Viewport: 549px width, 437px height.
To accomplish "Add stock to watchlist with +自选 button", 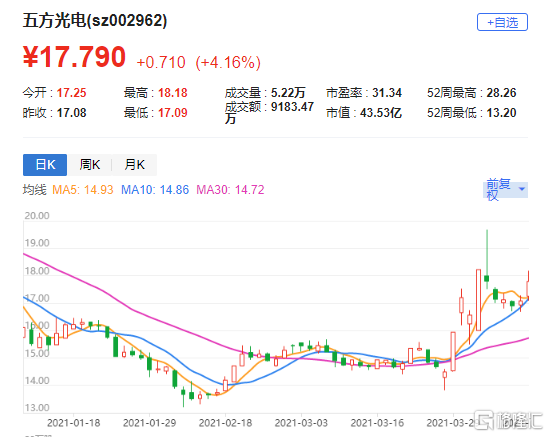I will [502, 22].
